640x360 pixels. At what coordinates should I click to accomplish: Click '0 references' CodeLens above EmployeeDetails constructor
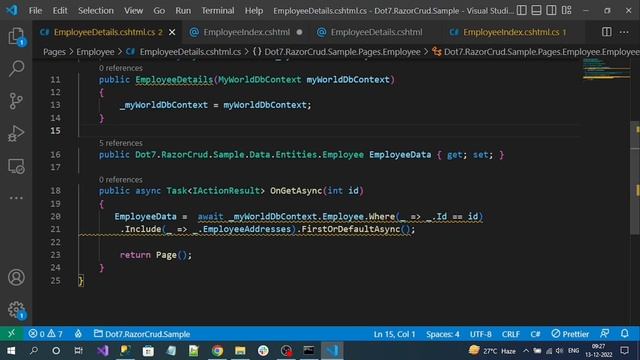(x=121, y=68)
